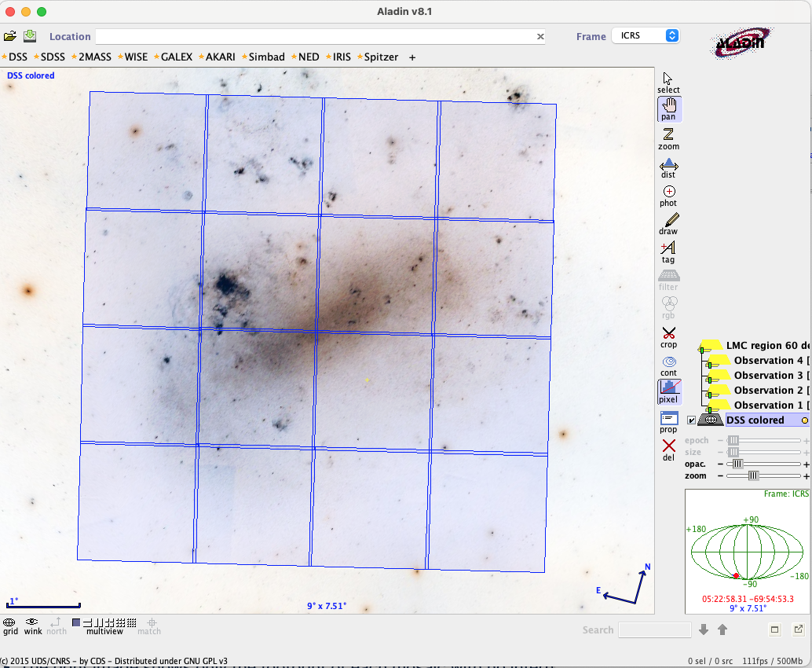The width and height of the screenshot is (812, 668).
Task: Uncheck the DSS colored layer checkbox
Action: coord(691,420)
